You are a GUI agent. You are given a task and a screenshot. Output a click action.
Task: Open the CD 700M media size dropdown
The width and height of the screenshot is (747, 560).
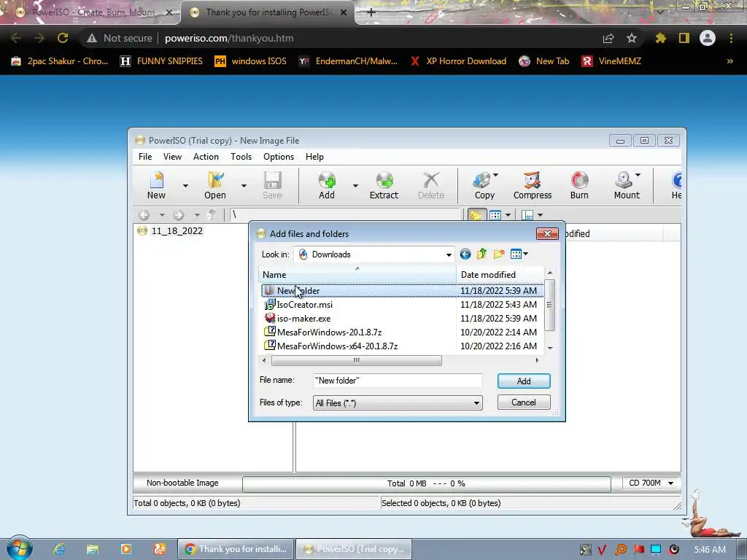click(x=651, y=483)
